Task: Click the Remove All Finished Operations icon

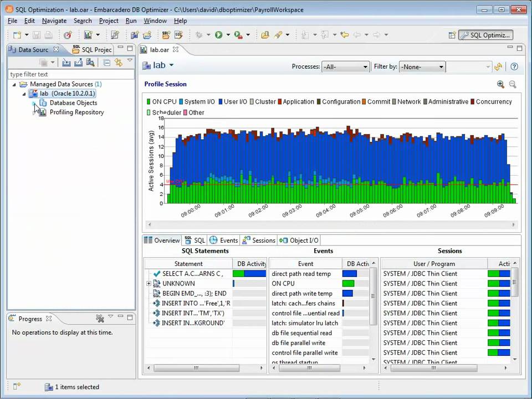Action: tap(100, 318)
